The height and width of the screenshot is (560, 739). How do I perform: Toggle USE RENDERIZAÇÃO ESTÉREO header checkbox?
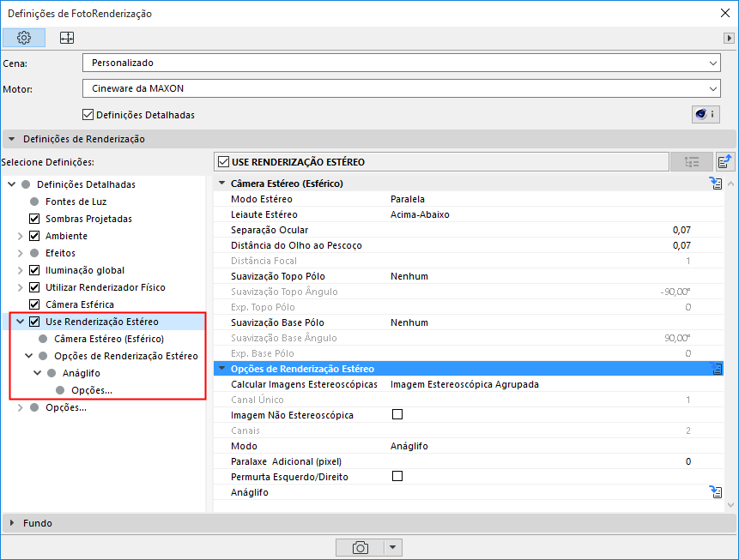223,162
